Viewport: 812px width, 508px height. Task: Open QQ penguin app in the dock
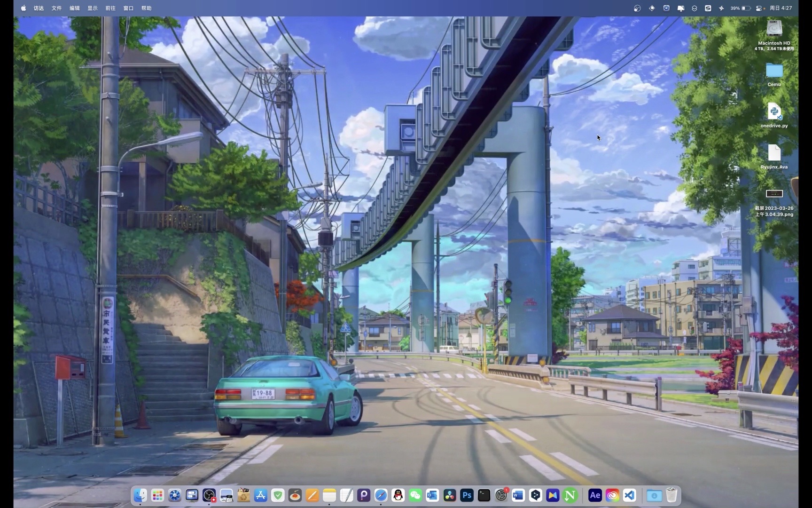[398, 495]
